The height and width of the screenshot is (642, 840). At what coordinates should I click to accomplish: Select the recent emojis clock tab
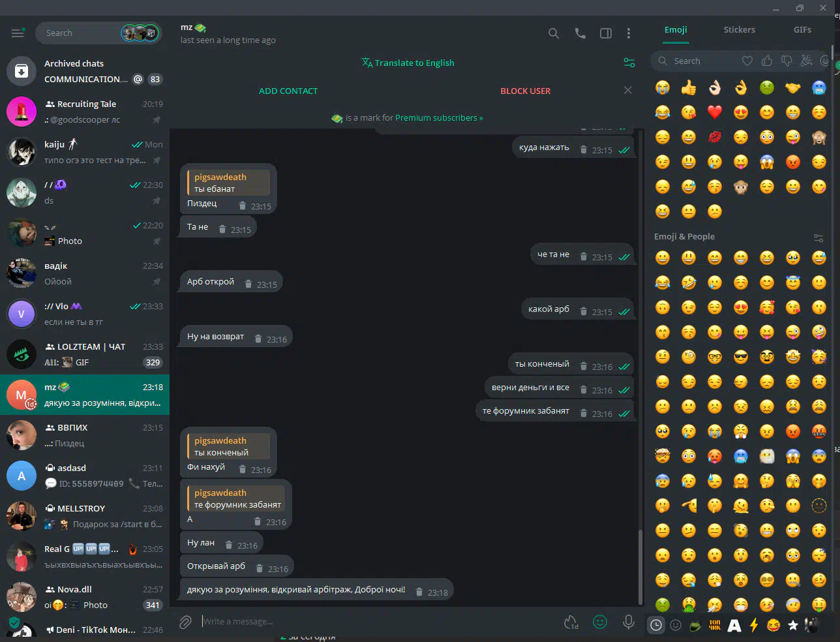point(656,625)
